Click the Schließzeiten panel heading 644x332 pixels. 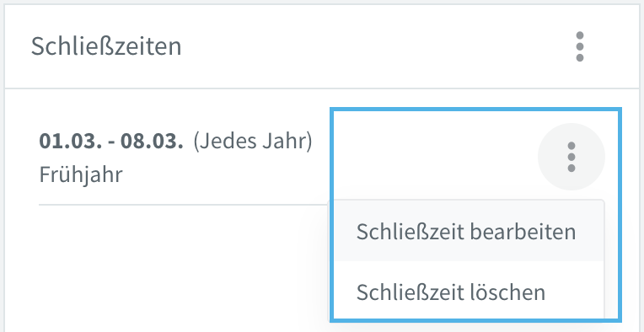[106, 46]
